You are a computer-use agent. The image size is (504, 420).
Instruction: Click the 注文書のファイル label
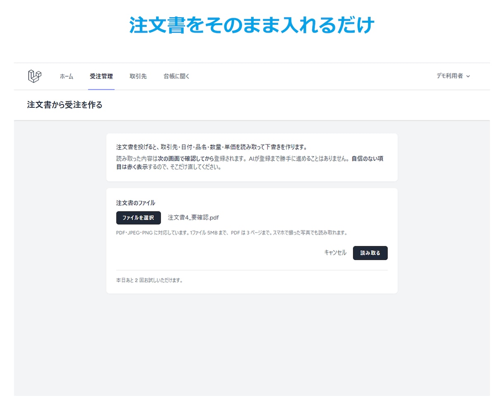coord(136,203)
